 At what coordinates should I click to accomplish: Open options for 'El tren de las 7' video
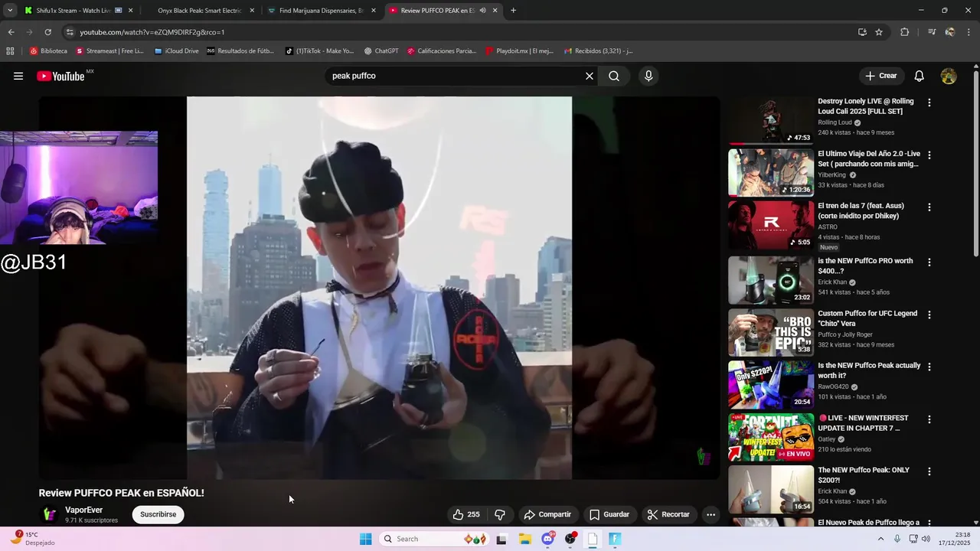[929, 207]
